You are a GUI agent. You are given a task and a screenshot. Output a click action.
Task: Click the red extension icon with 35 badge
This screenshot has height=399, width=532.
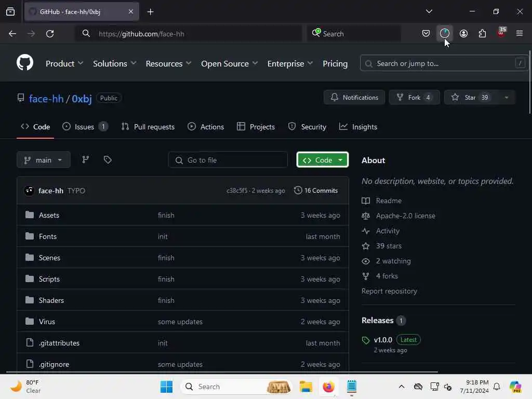coord(501,33)
